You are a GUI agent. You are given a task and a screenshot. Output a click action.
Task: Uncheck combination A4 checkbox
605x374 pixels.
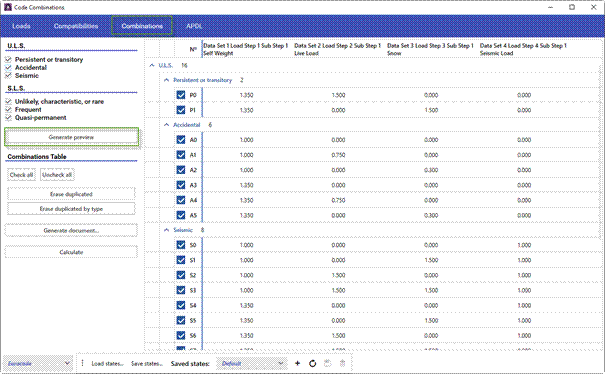click(x=181, y=200)
